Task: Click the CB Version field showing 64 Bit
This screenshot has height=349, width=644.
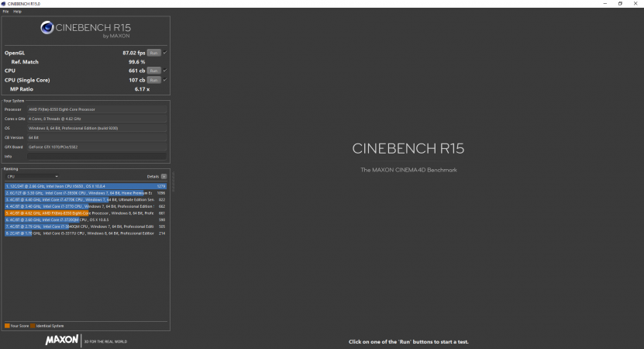Action: click(97, 138)
